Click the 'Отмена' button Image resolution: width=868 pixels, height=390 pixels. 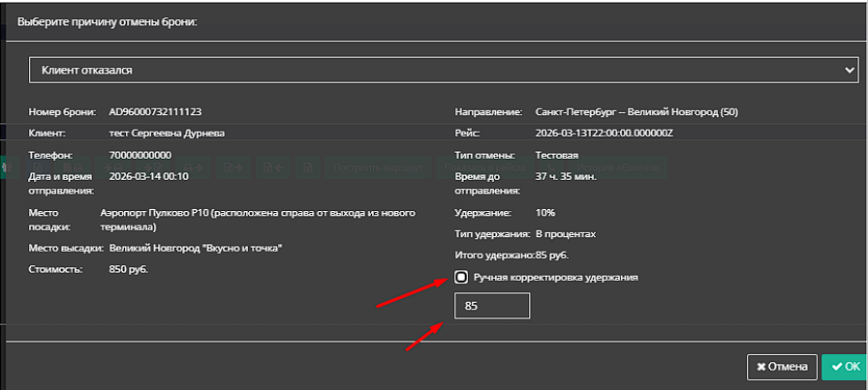click(x=782, y=368)
